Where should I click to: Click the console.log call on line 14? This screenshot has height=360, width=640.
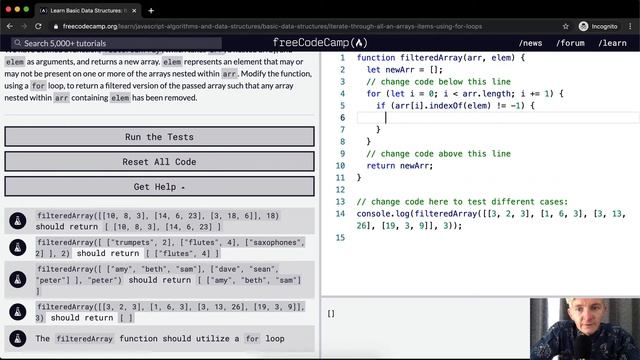click(x=491, y=220)
